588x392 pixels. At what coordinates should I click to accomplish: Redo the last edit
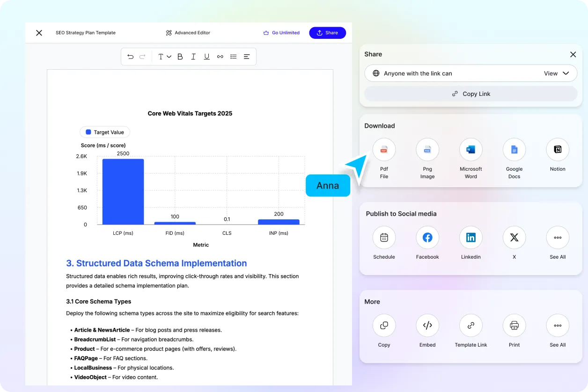[x=142, y=57]
